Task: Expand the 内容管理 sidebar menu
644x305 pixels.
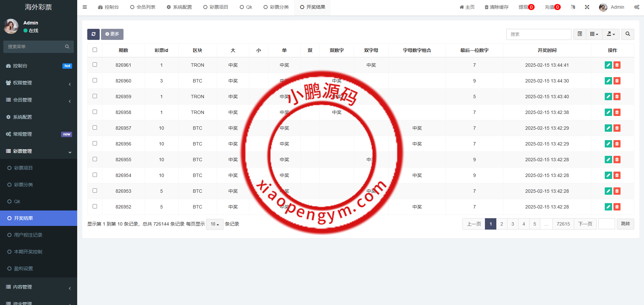Action: 39,287
